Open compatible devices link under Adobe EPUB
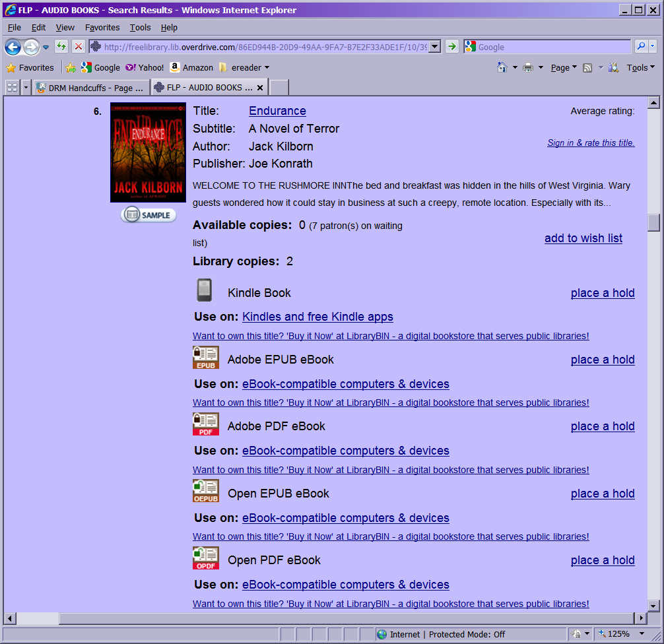 [346, 384]
